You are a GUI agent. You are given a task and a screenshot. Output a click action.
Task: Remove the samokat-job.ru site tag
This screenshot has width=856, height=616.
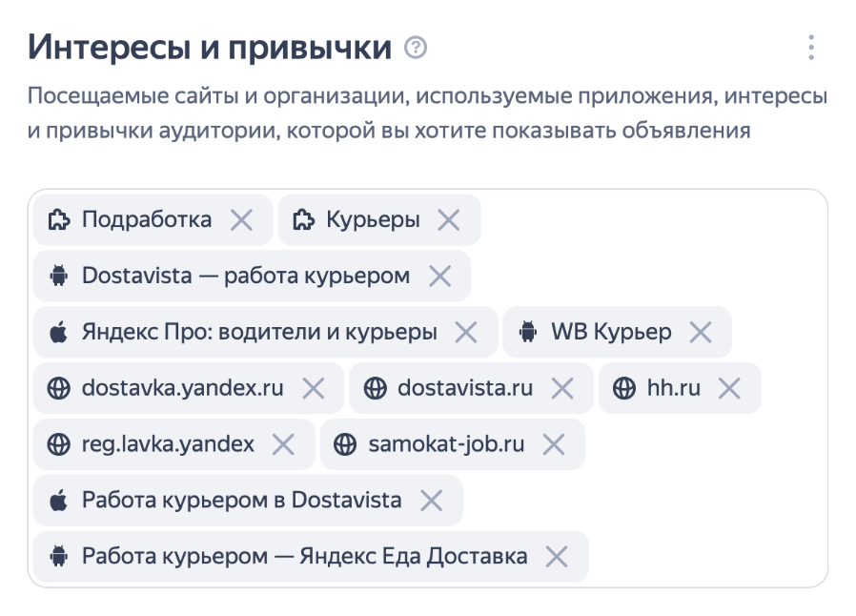pyautogui.click(x=554, y=444)
